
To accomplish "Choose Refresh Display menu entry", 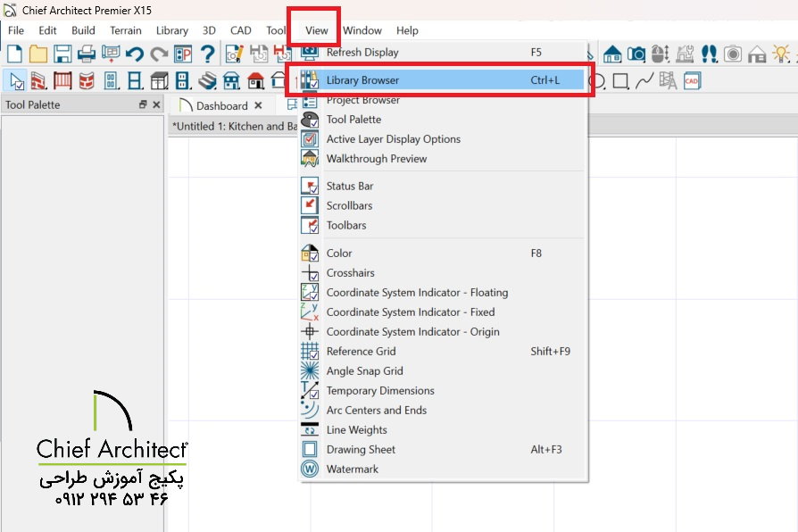I will pos(443,52).
